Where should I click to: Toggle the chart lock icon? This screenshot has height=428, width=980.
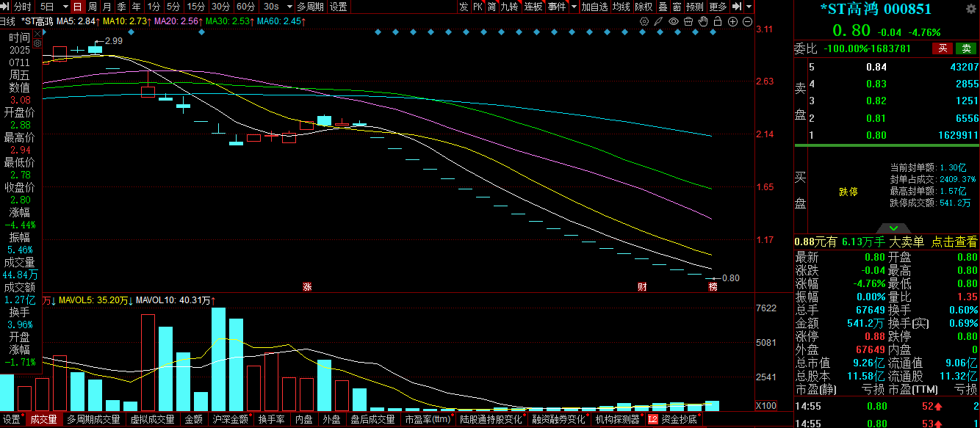pos(718,21)
